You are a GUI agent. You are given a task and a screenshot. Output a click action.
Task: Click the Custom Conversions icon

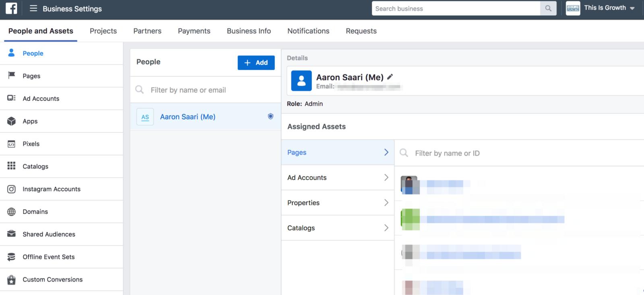11,279
